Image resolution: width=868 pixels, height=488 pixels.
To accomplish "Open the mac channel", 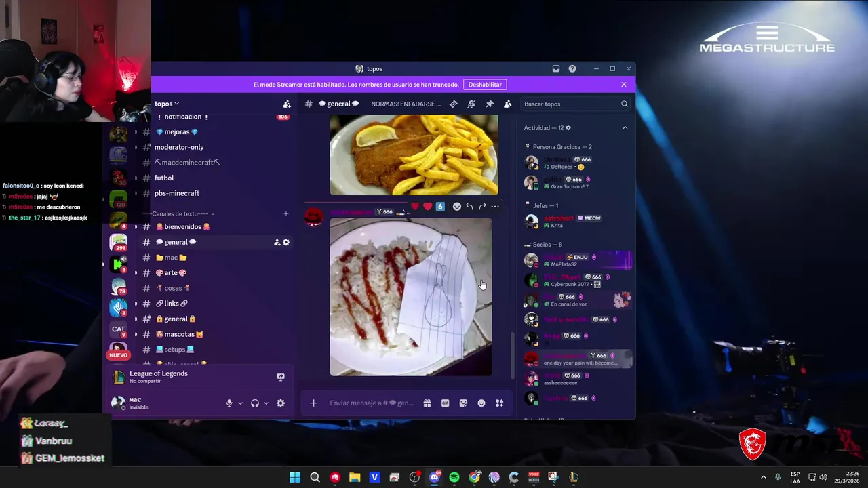I will [x=171, y=258].
